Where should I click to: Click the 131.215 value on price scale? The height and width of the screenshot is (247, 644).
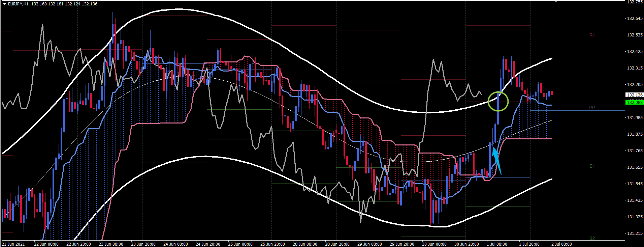click(x=635, y=233)
